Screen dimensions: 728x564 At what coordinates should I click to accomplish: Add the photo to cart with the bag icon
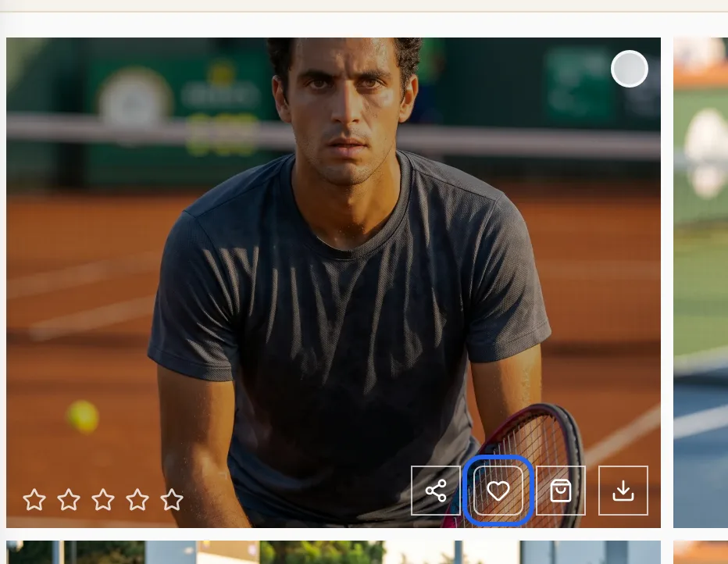coord(561,491)
